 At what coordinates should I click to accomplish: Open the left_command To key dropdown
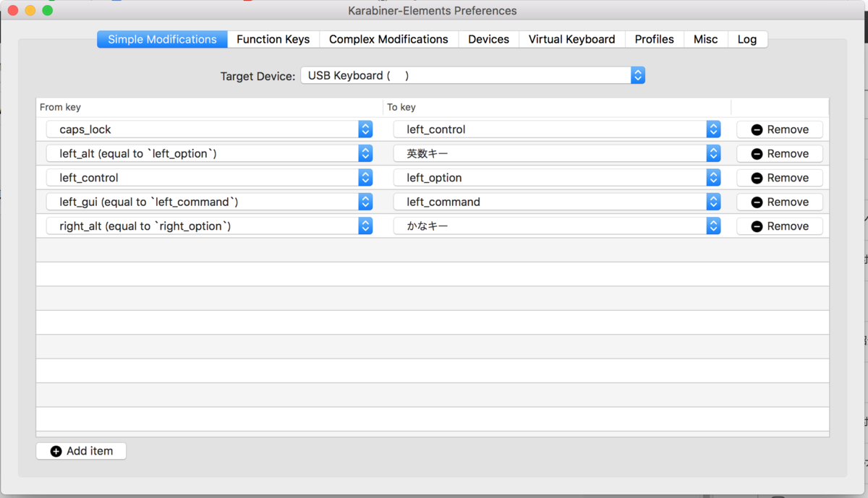coord(557,202)
